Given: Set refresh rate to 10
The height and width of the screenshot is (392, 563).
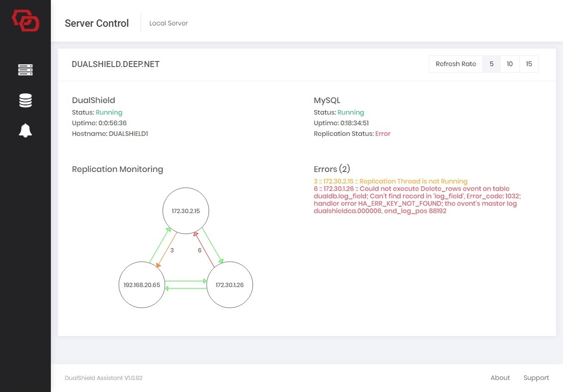Looking at the screenshot, I should [509, 64].
